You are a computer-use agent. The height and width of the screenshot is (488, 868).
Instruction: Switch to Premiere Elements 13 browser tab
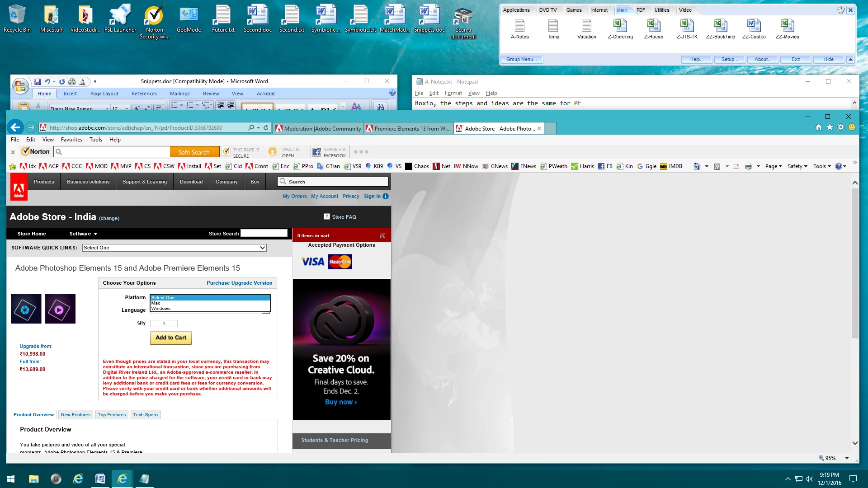click(408, 128)
